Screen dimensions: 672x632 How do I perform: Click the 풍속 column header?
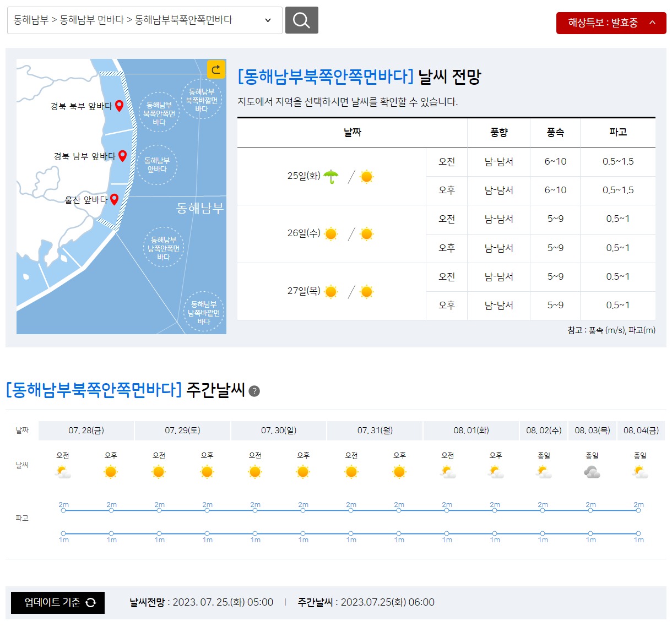(555, 132)
